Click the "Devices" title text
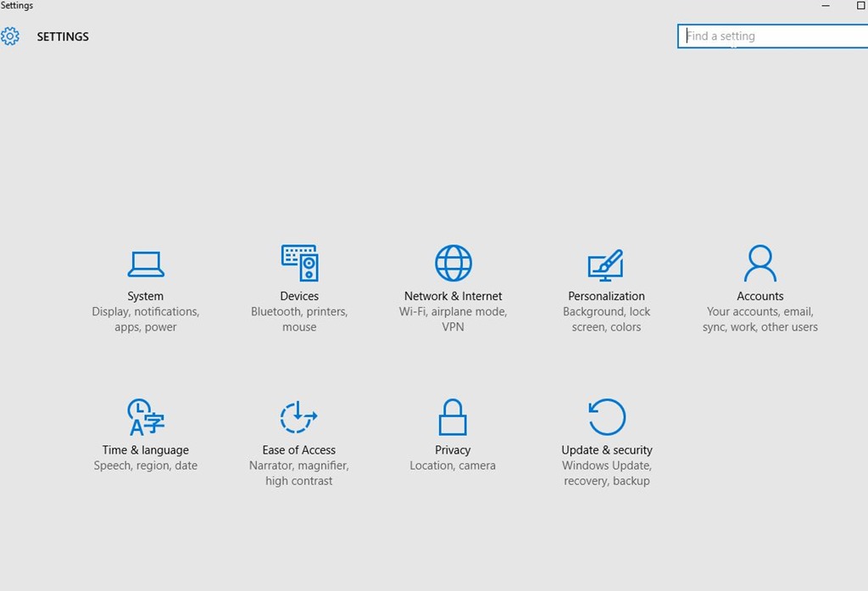Image resolution: width=868 pixels, height=591 pixels. (299, 296)
